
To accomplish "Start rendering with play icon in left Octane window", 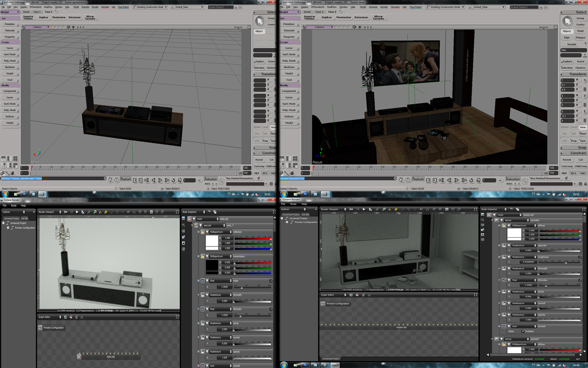I will point(77,212).
